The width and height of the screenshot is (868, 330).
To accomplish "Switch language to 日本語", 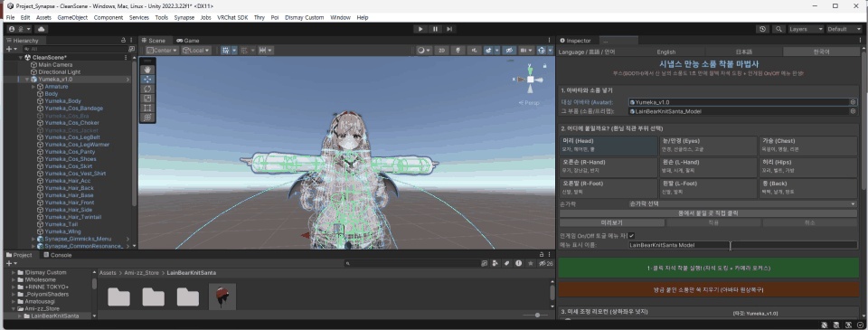I will coord(743,52).
